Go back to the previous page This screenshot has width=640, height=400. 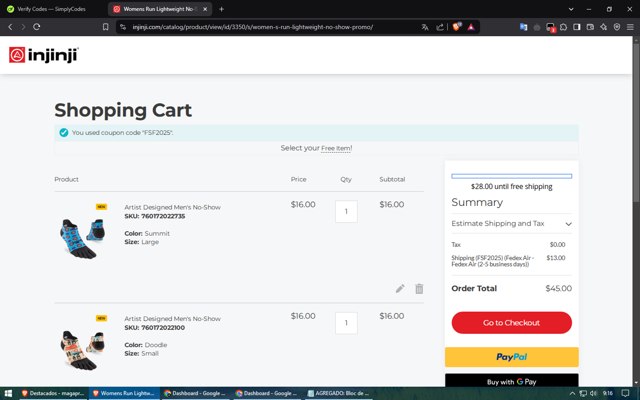click(10, 27)
